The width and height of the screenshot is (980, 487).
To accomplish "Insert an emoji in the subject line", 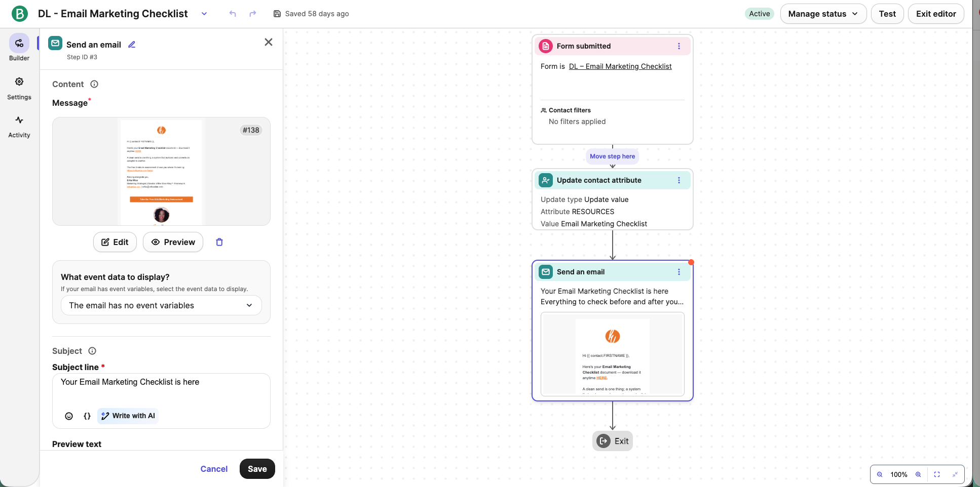I will [x=69, y=416].
